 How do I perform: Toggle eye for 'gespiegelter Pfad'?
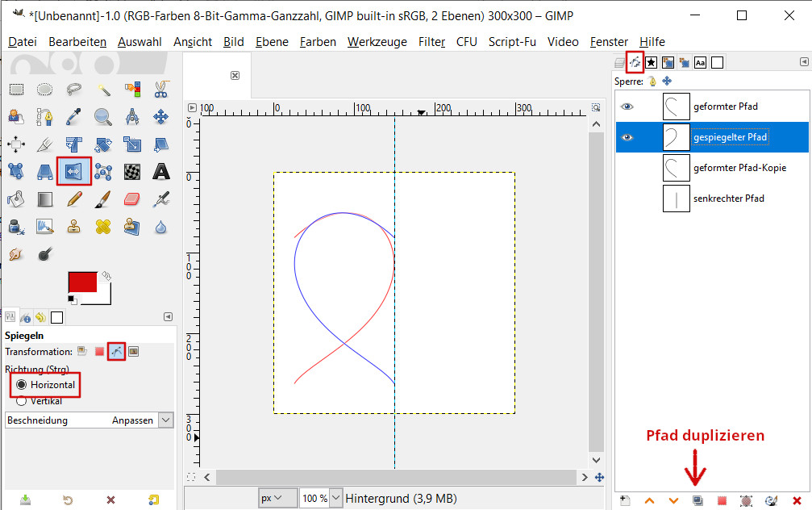627,137
